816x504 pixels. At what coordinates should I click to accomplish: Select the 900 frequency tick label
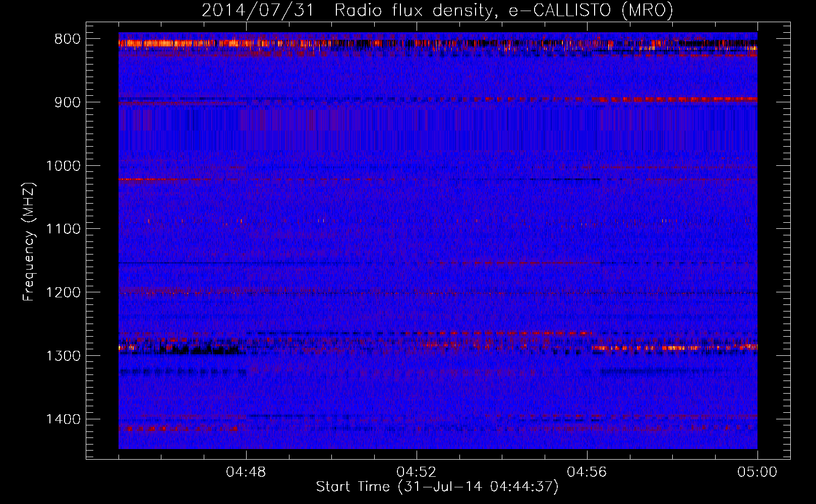[67, 102]
